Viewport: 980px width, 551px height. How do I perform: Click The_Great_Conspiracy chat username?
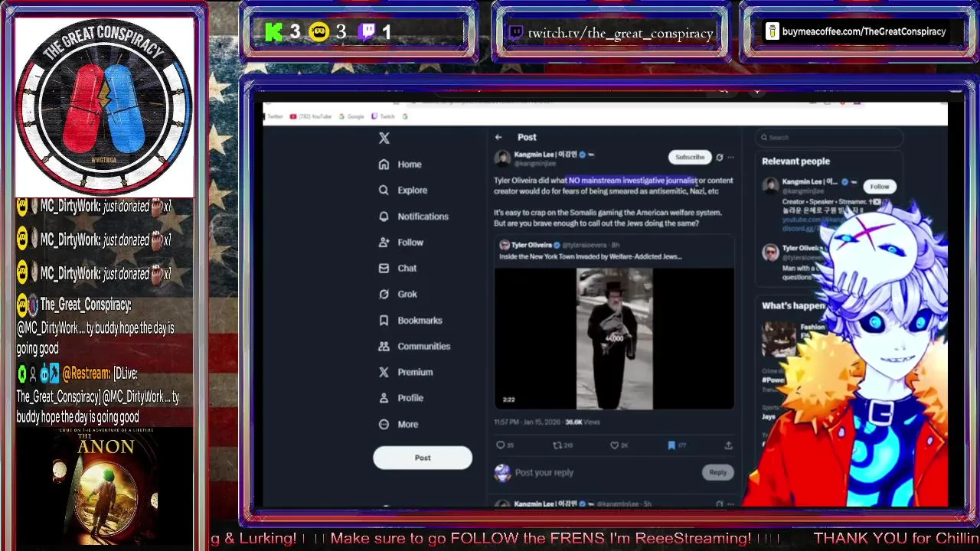point(85,305)
